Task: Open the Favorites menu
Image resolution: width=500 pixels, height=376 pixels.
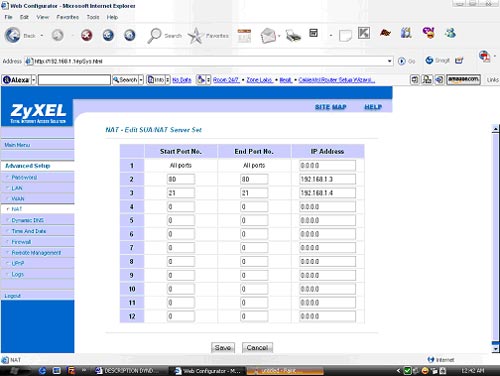Action: coord(68,17)
